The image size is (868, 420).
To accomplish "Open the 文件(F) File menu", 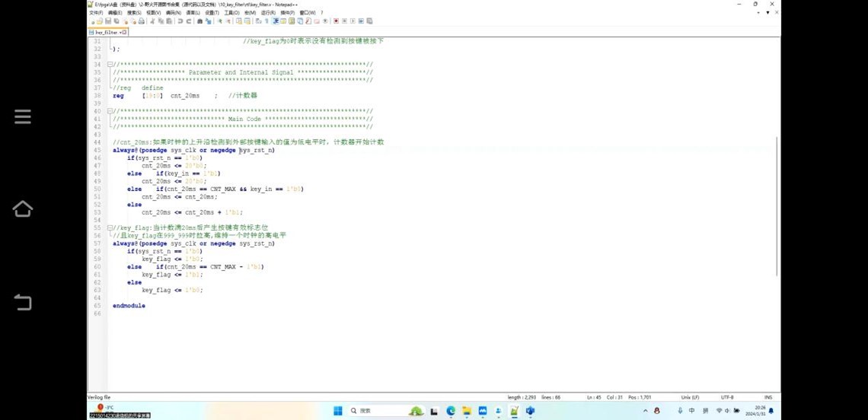I will pos(95,13).
